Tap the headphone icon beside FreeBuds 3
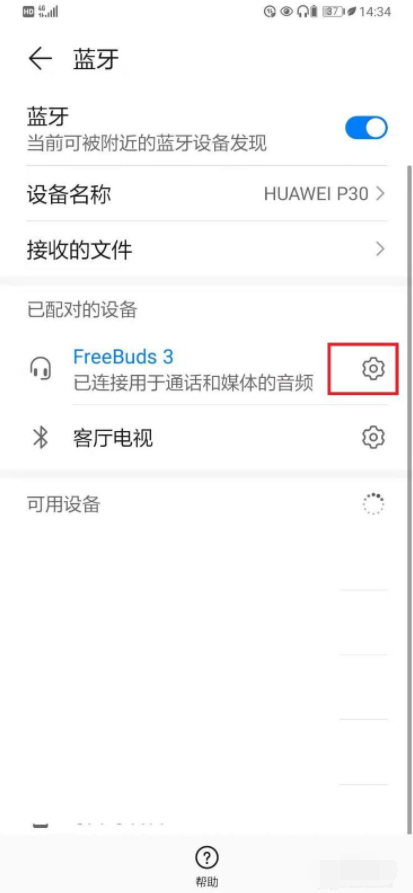This screenshot has width=413, height=893. click(40, 369)
